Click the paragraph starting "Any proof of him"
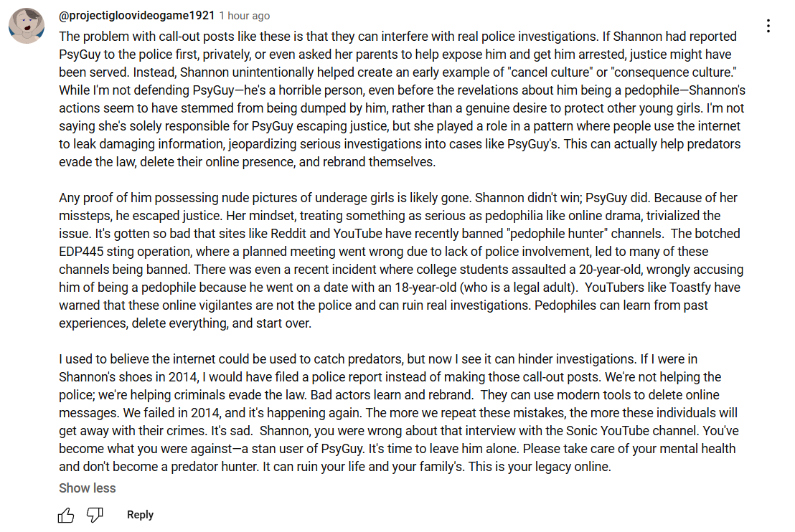Screen dimensions: 795x532 401,260
